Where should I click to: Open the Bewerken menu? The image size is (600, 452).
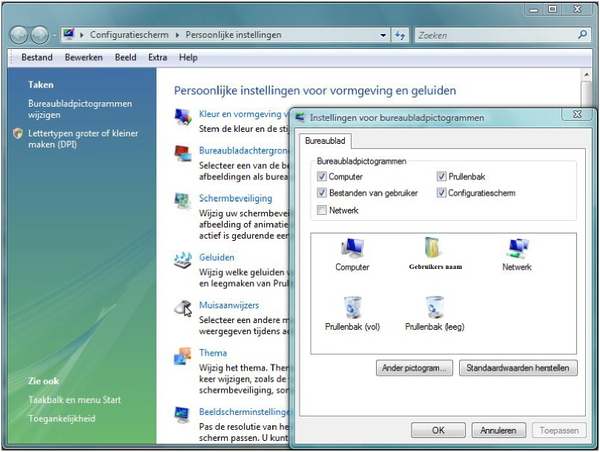tap(84, 57)
